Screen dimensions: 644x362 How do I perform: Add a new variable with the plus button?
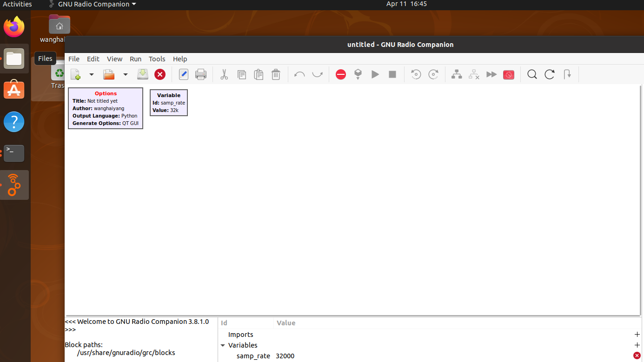pos(637,345)
